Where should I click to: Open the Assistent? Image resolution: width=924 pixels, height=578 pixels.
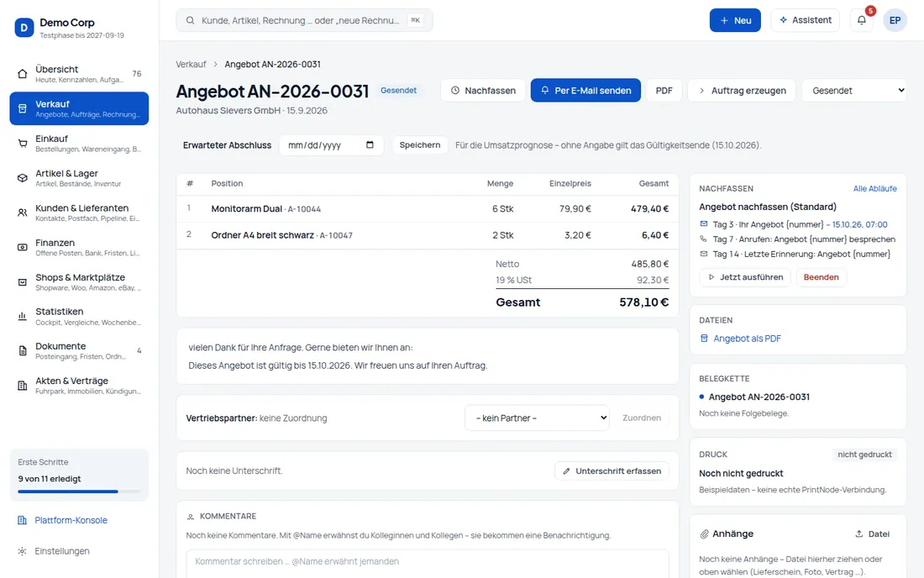click(x=805, y=20)
